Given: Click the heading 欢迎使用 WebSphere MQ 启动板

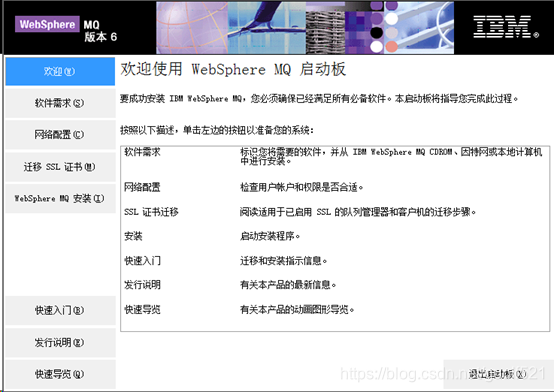Looking at the screenshot, I should coord(233,69).
